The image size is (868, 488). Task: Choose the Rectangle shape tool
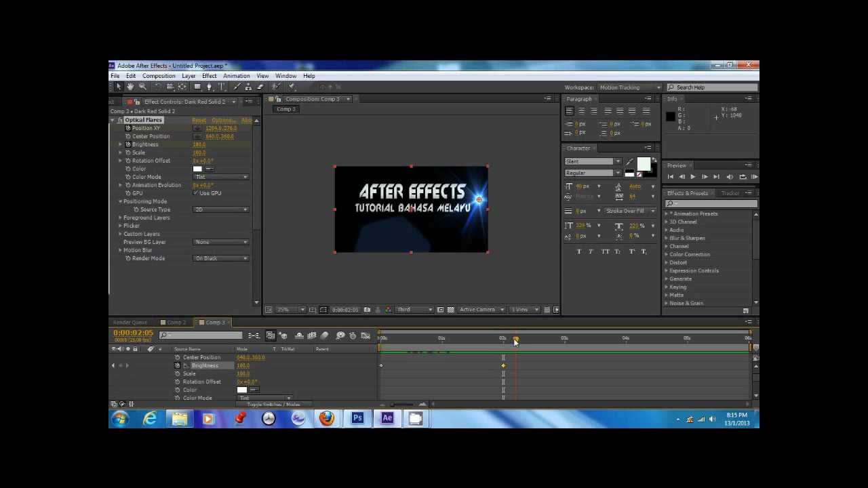pyautogui.click(x=197, y=87)
